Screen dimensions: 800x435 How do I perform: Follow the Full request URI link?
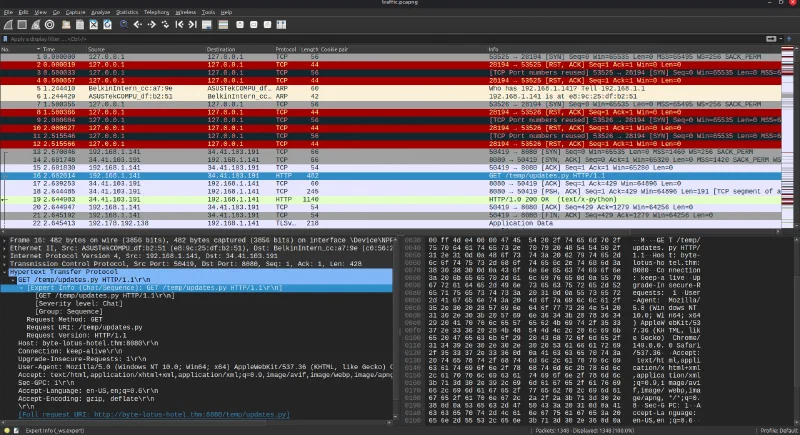(154, 415)
